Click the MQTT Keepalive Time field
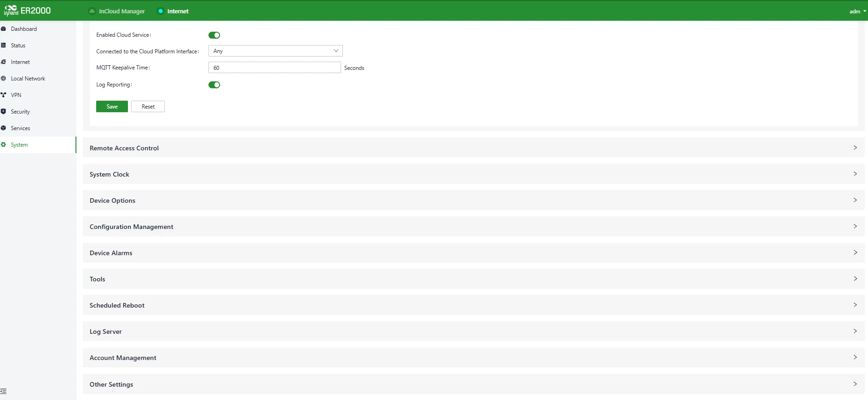 [275, 68]
